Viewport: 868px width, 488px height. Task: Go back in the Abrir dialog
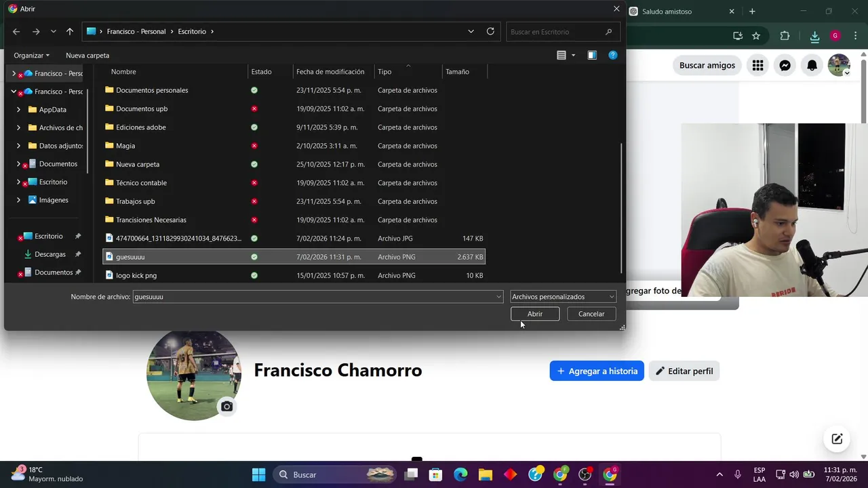(x=16, y=32)
